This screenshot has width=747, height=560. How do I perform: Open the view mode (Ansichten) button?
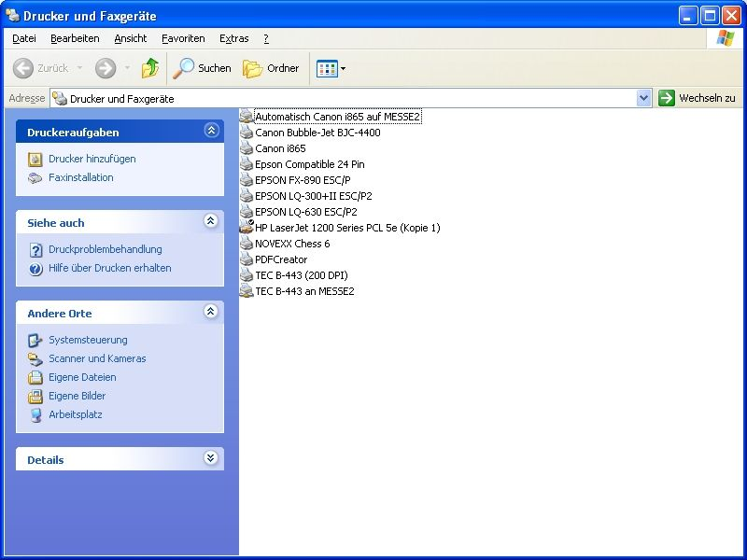coord(327,68)
